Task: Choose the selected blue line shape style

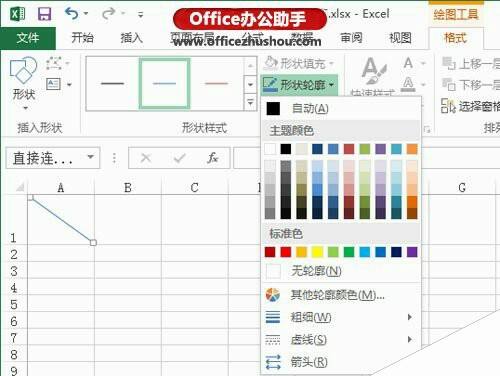Action: 164,83
